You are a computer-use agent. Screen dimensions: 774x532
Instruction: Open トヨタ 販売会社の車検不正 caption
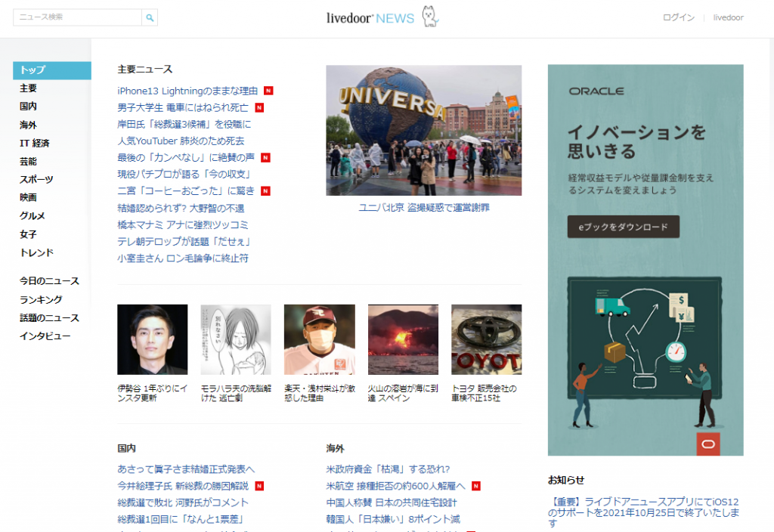pos(485,393)
